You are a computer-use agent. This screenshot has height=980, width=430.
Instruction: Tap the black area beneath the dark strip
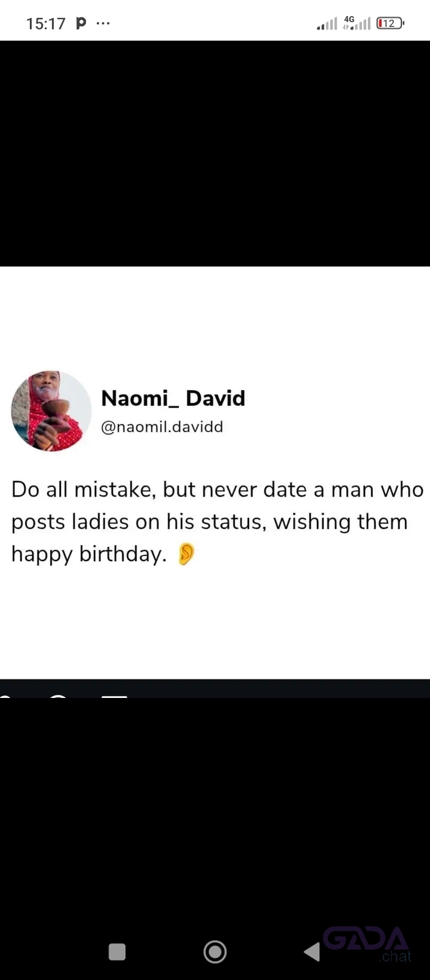coord(215,813)
